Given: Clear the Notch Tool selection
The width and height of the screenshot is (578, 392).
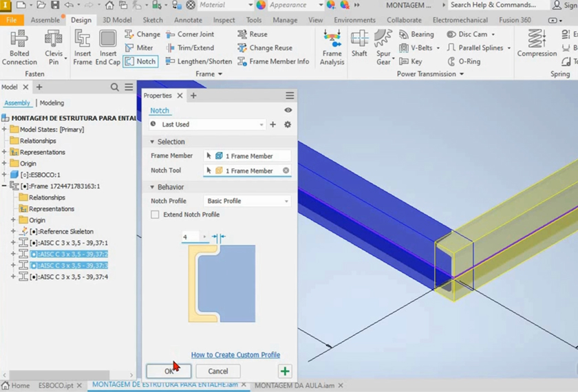Looking at the screenshot, I should (x=286, y=171).
